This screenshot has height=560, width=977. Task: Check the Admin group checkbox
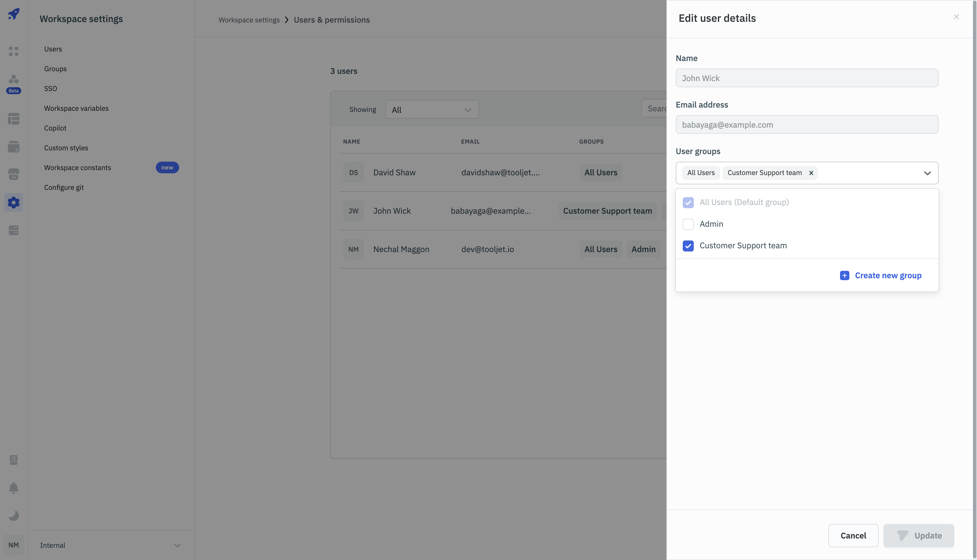(x=688, y=224)
